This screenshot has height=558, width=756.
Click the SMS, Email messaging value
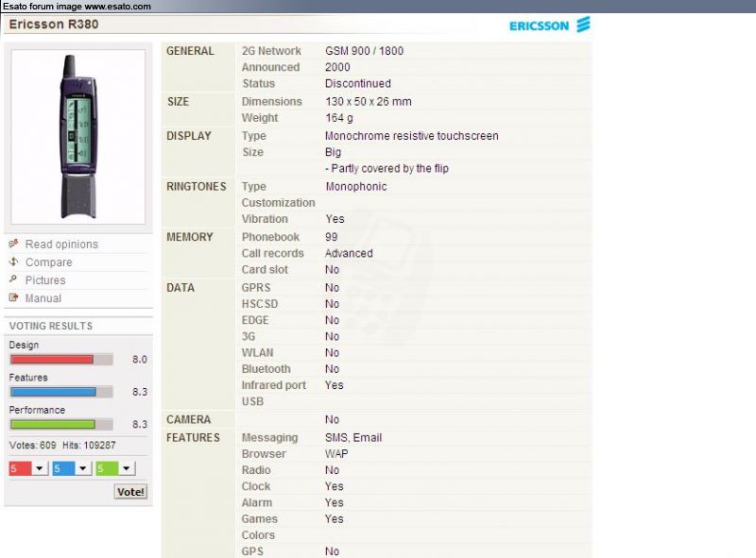tap(353, 437)
